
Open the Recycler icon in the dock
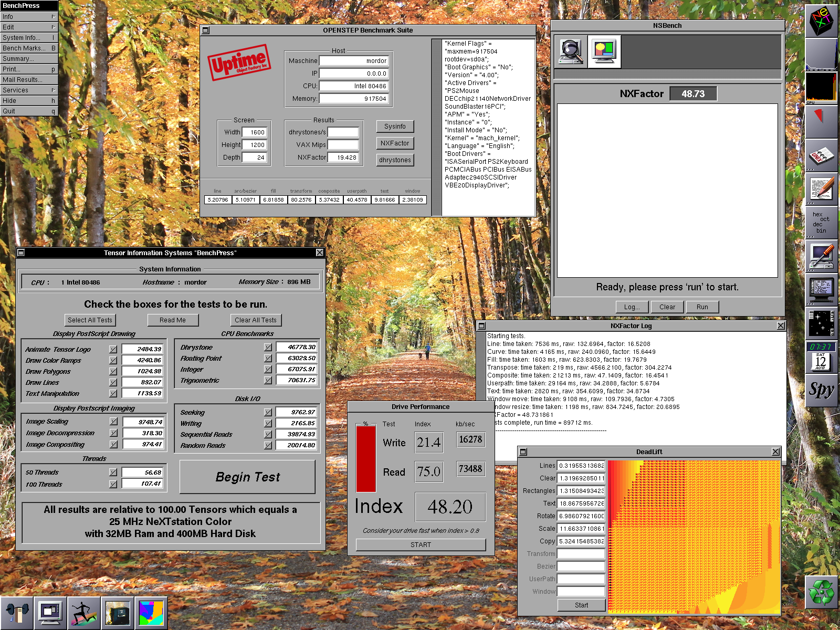(x=822, y=592)
